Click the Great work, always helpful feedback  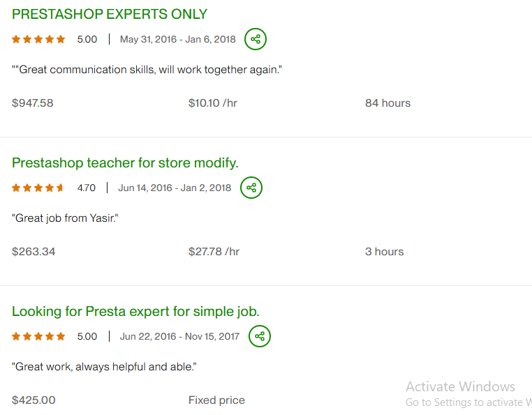tap(105, 367)
